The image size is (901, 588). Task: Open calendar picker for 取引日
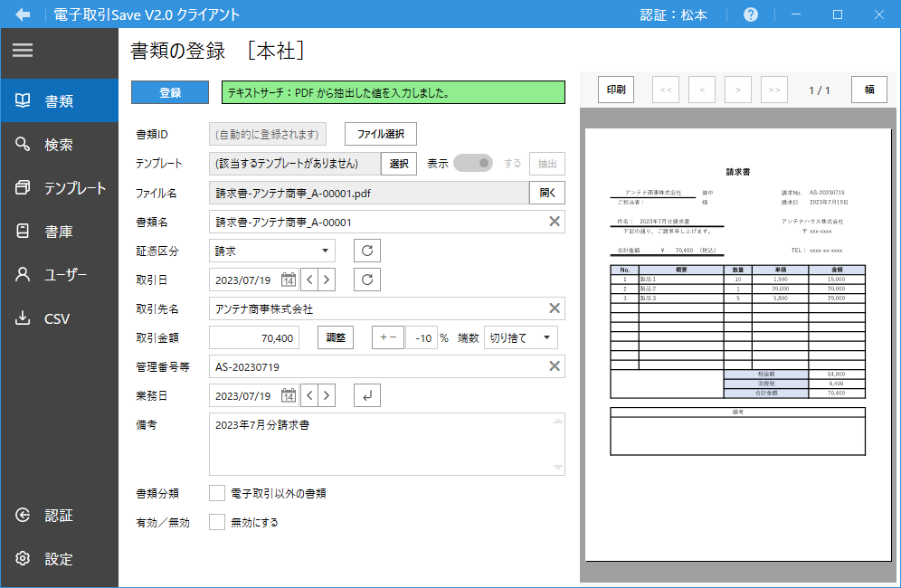(x=288, y=280)
